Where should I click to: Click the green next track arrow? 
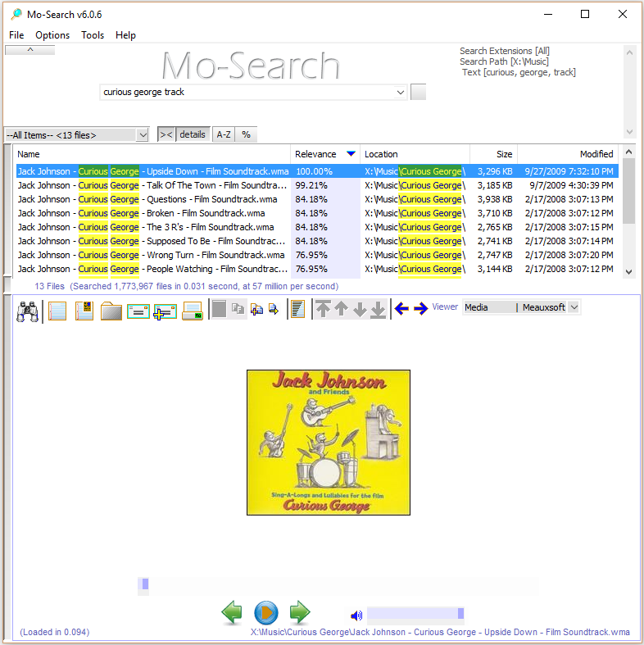300,612
